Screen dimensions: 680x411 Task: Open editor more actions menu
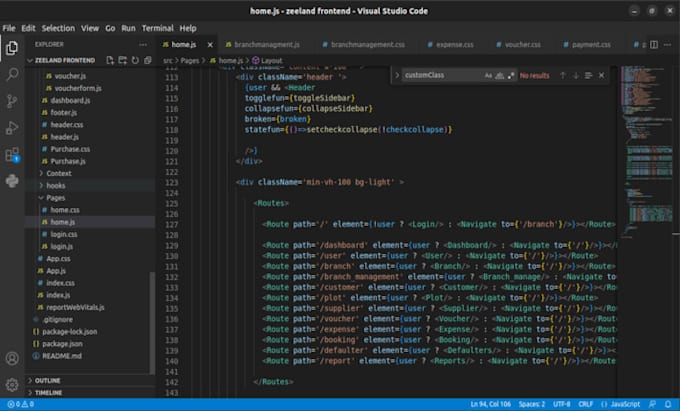point(667,45)
